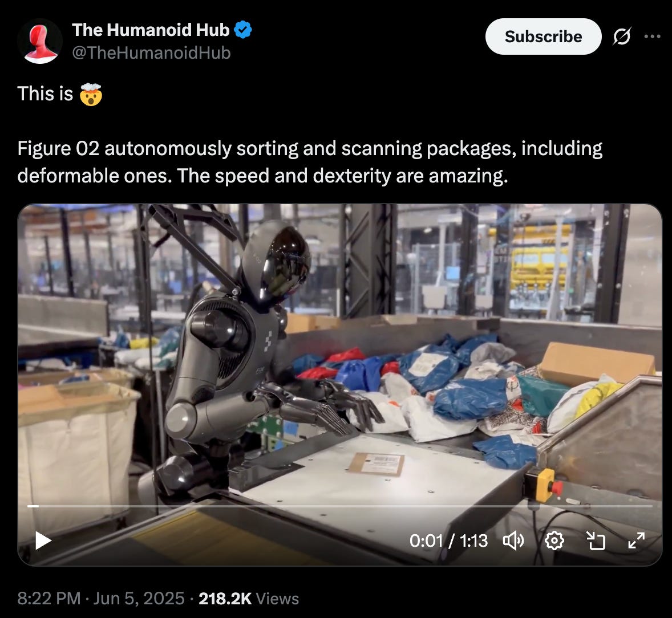
Task: Click the blue verified badge
Action: pos(243,30)
